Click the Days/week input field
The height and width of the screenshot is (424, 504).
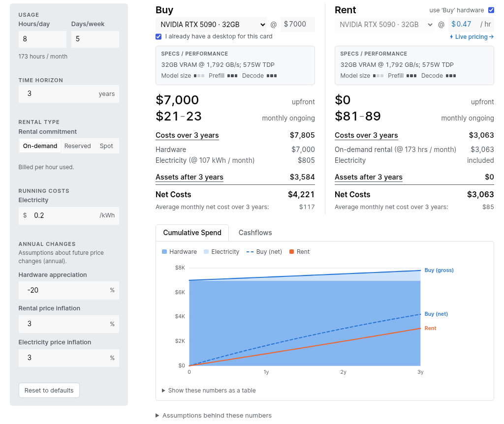(x=95, y=39)
